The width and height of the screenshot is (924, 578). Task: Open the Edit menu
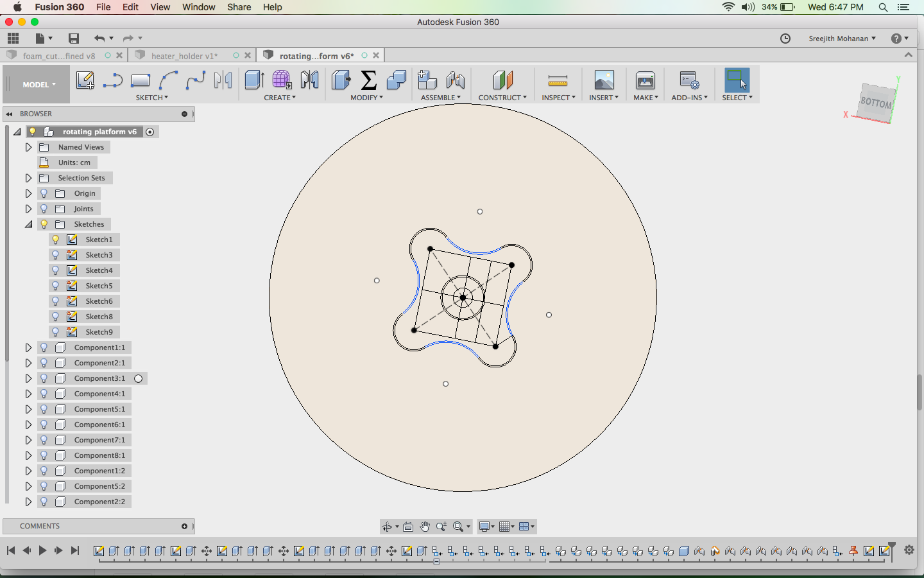pos(130,7)
